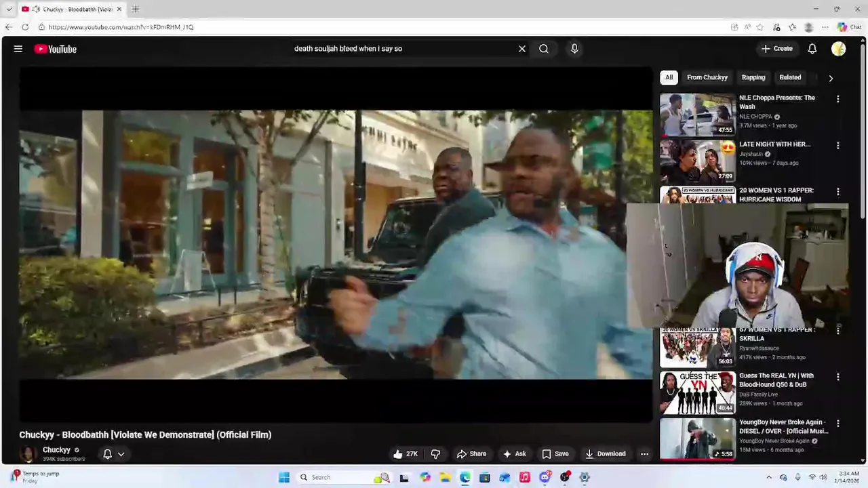Show more filter chips with right arrow

(x=831, y=78)
